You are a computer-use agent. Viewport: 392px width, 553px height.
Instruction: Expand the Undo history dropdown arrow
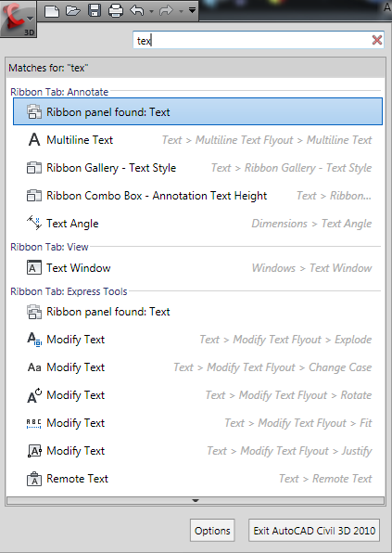coord(151,11)
